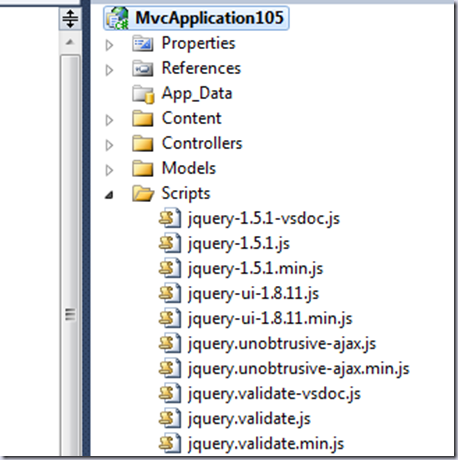Select file name jquery-ui-1.8.11.min.js
458x460 pixels.
270,319
